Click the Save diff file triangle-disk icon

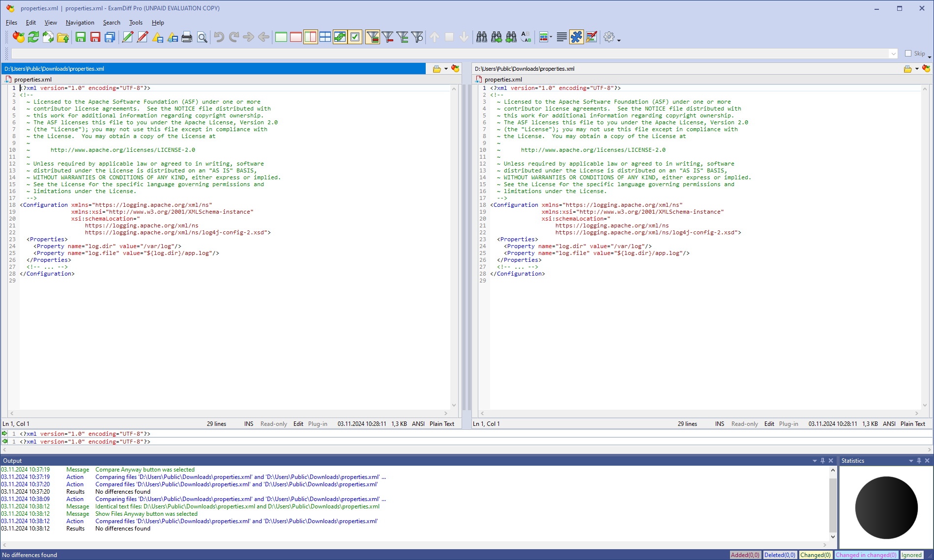tap(157, 37)
